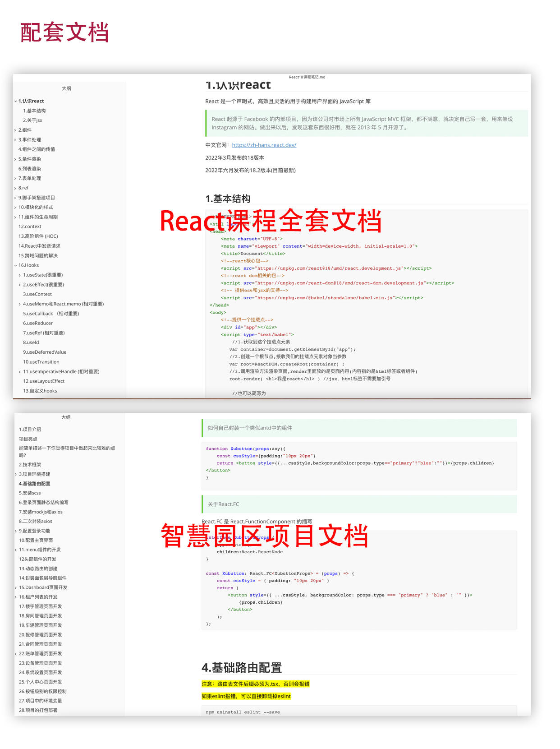Open 15.跨域问题的解决 outline entry
Viewport: 560px width, 749px height.
38,256
